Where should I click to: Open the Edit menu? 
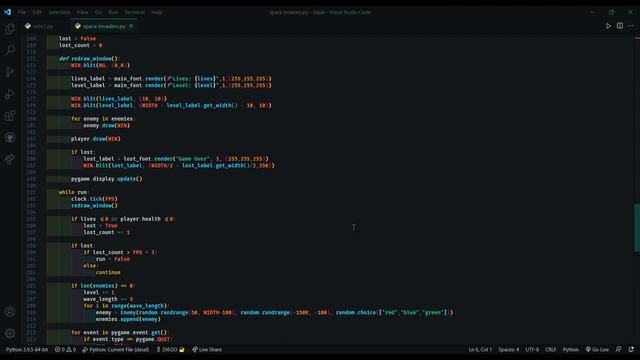click(x=37, y=12)
